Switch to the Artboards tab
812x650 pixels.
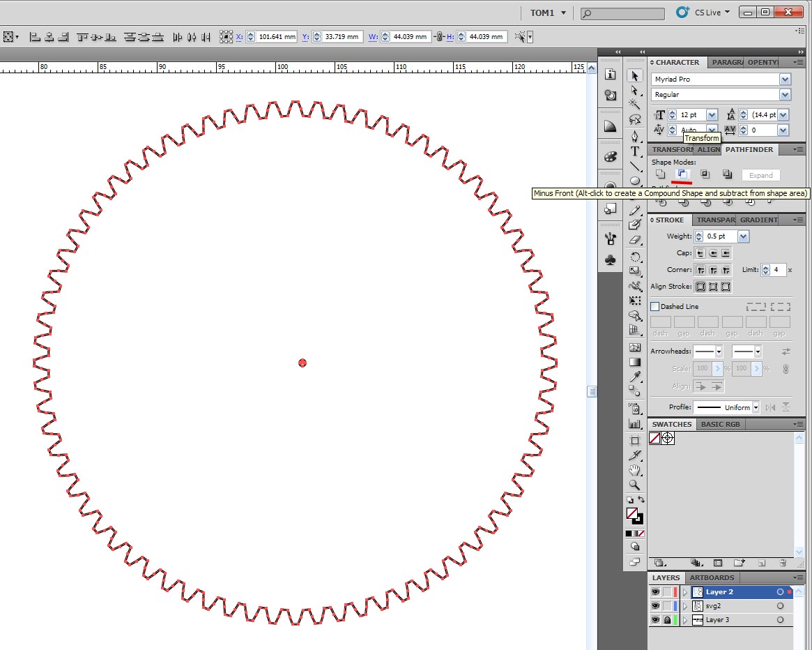(712, 577)
